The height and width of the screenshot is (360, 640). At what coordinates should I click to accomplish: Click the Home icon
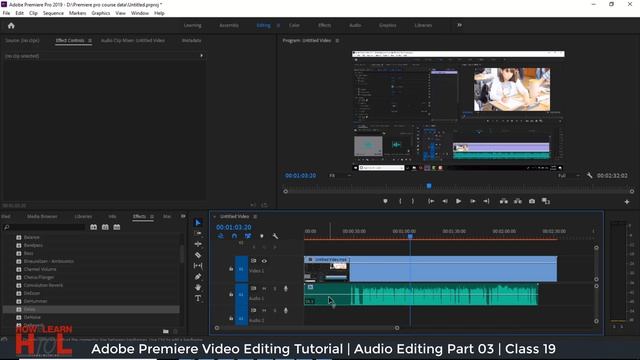pos(11,25)
